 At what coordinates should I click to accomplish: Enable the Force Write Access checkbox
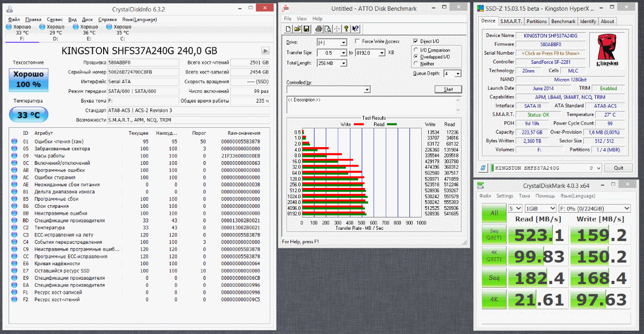coord(358,42)
